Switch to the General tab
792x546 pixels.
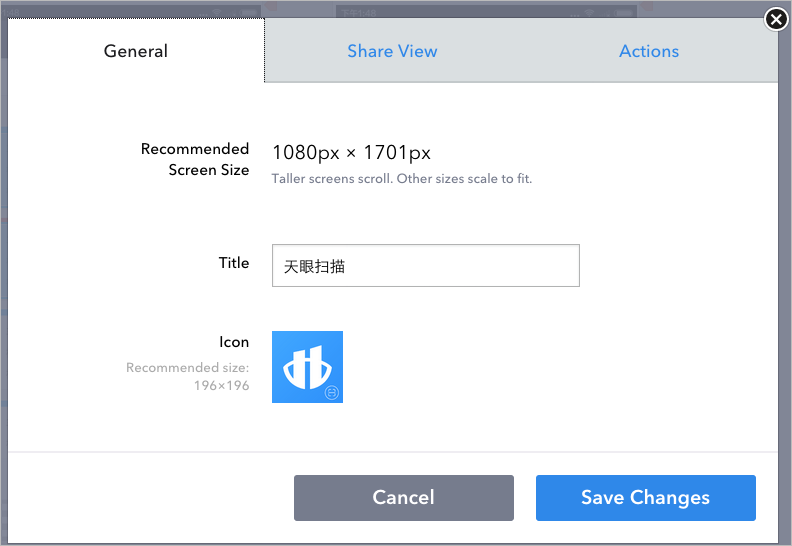point(136,51)
